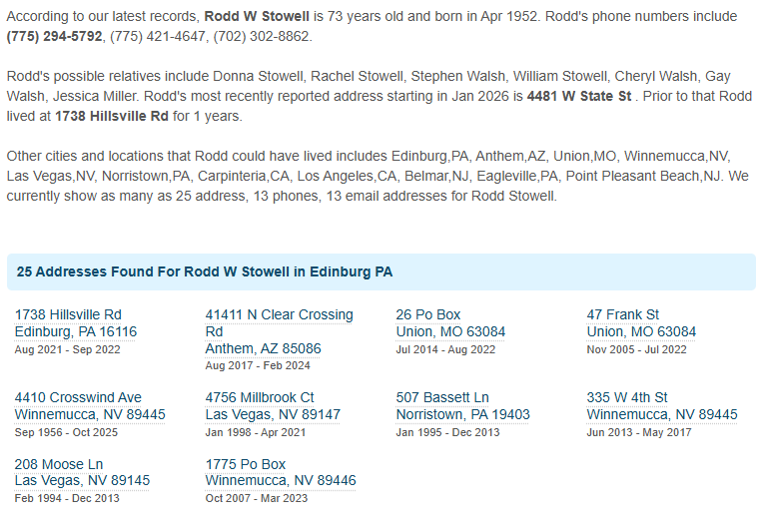Click the "25 Addresses Found" section header

(205, 272)
